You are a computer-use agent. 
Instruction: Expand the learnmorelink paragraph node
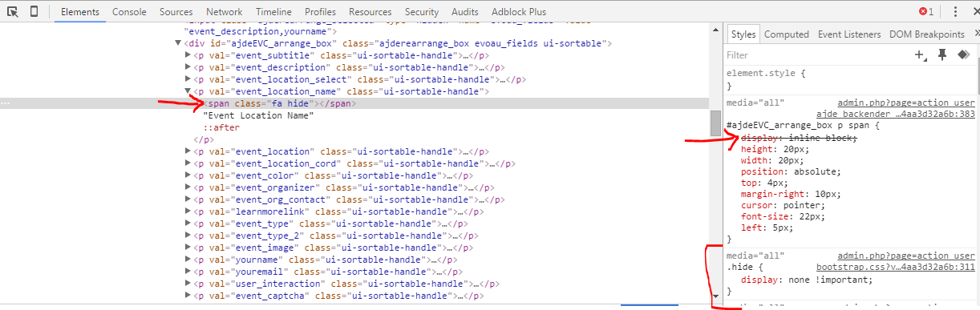[x=188, y=211]
